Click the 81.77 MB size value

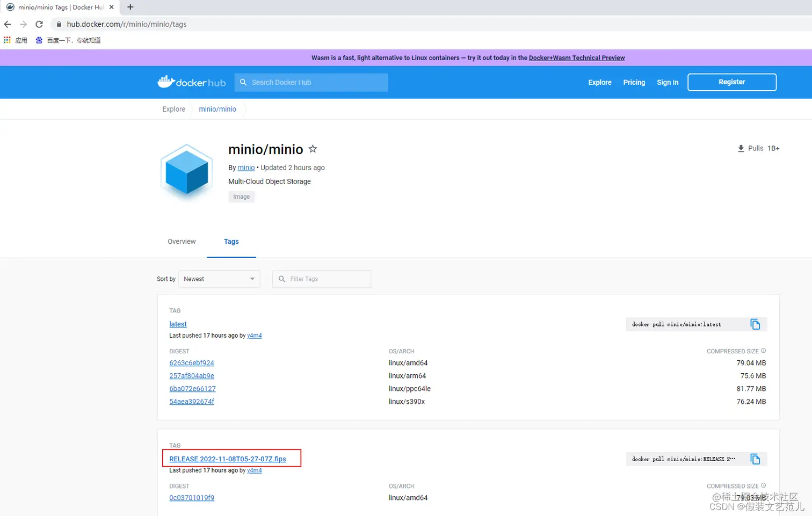pos(751,389)
